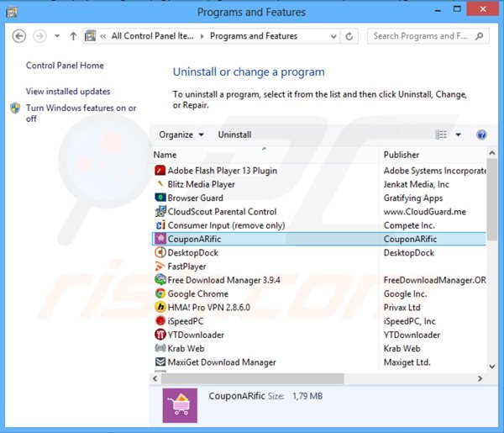The height and width of the screenshot is (433, 504).
Task: Click the iSpeedPC red icon
Action: [x=160, y=320]
